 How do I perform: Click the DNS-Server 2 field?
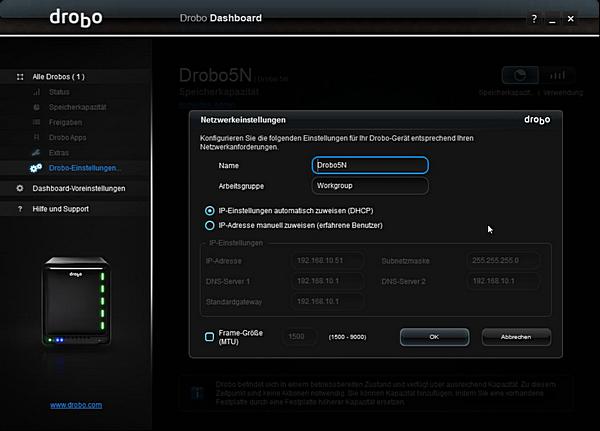pos(503,281)
